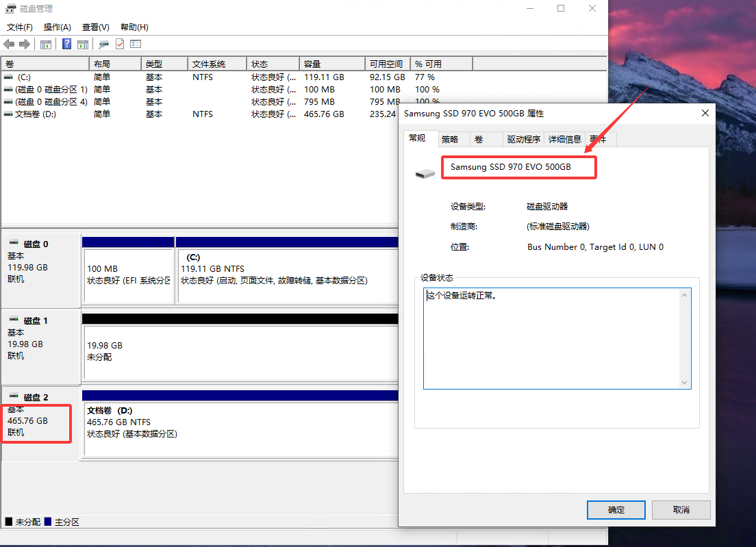
Task: Toggle the show/hide action pane toolbar icon
Action: coord(83,44)
